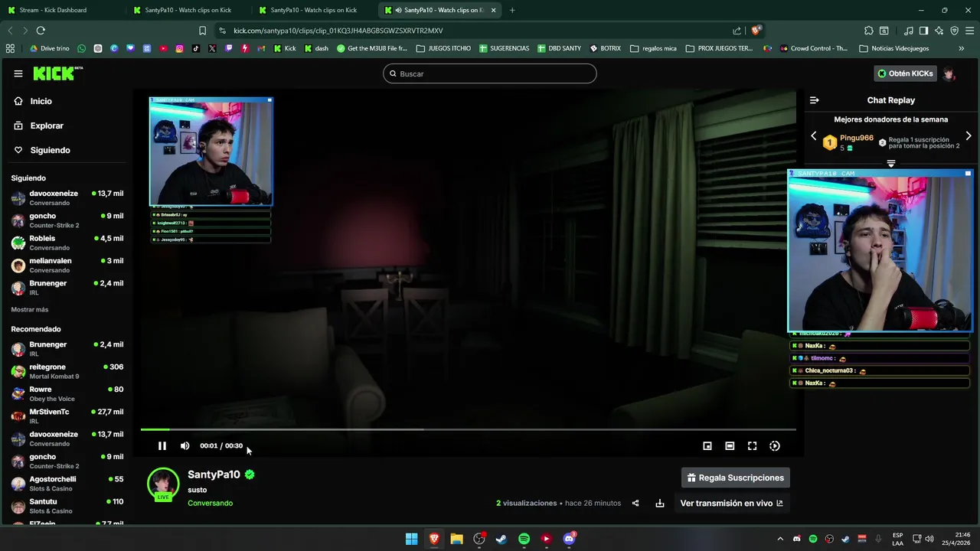Open browser extensions puzzle icon
The width and height of the screenshot is (980, 551).
click(868, 31)
